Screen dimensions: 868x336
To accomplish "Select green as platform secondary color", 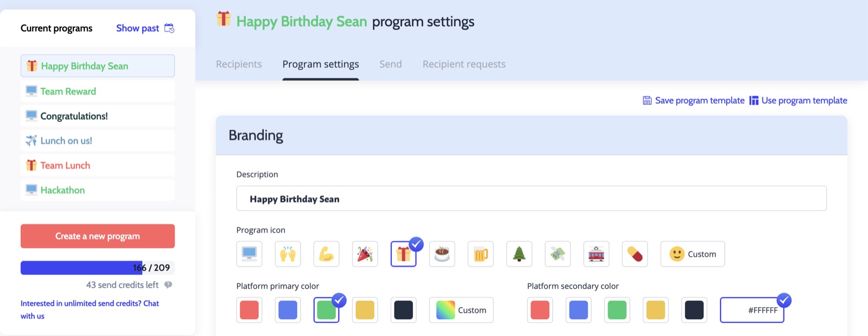I will (617, 310).
